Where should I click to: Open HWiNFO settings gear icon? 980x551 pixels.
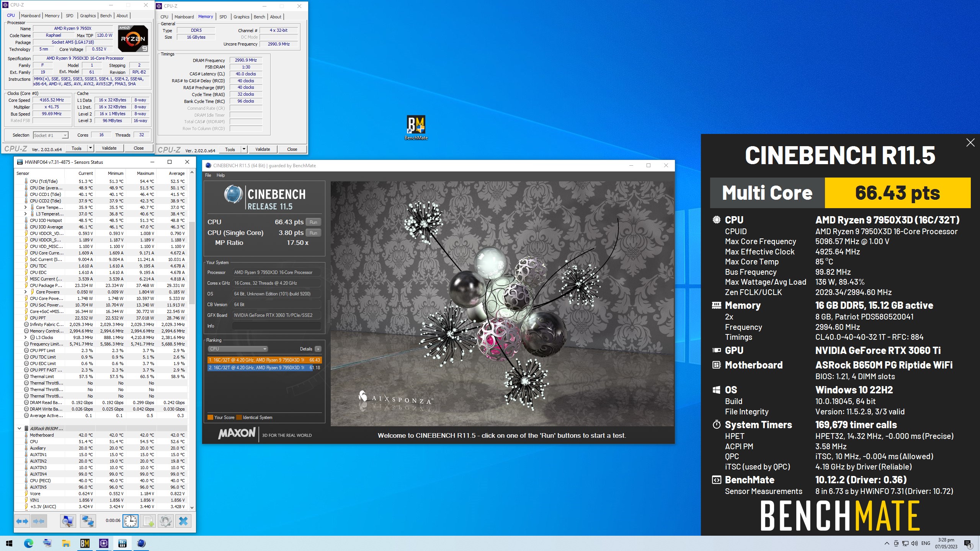(166, 521)
